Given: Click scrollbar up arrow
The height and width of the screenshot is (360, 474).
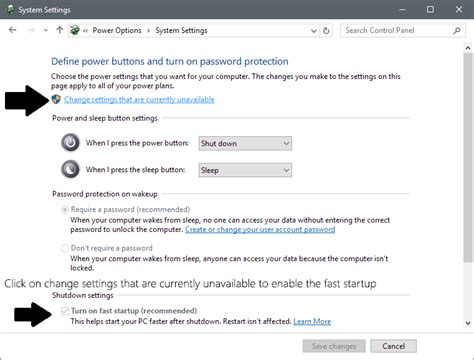Looking at the screenshot, I should 468,48.
